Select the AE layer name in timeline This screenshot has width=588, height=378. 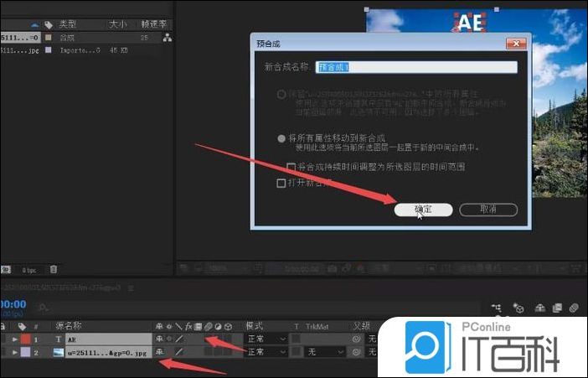pyautogui.click(x=109, y=339)
